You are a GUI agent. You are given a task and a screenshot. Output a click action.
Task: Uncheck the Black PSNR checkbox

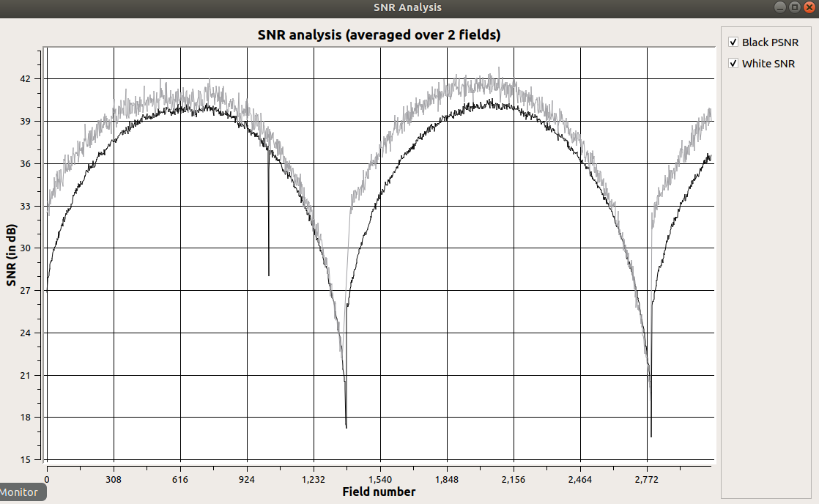coord(733,42)
